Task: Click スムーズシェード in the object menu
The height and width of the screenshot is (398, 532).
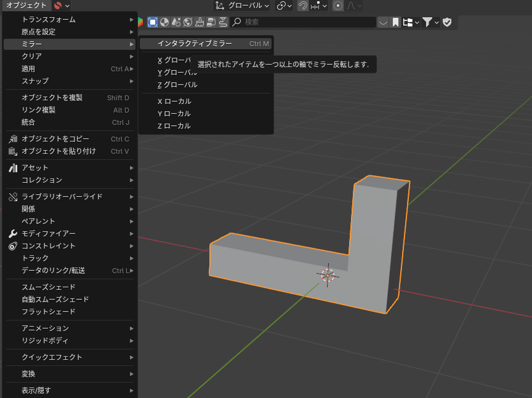Action: click(x=48, y=287)
